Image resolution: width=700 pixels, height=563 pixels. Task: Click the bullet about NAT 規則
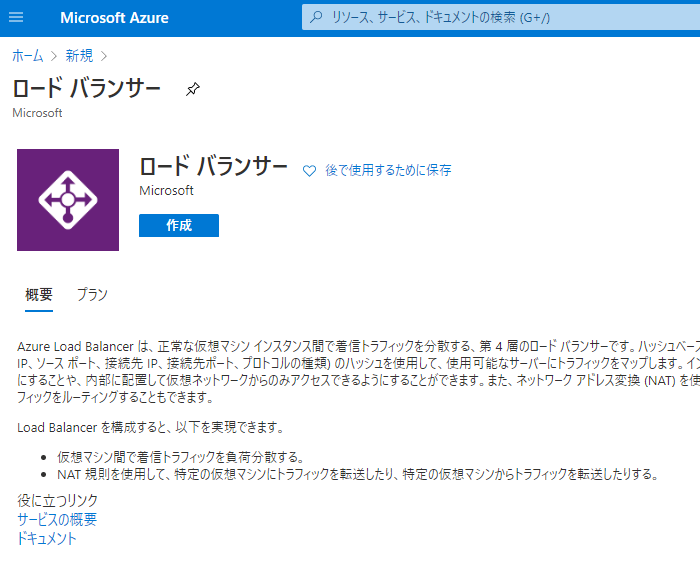[358, 474]
